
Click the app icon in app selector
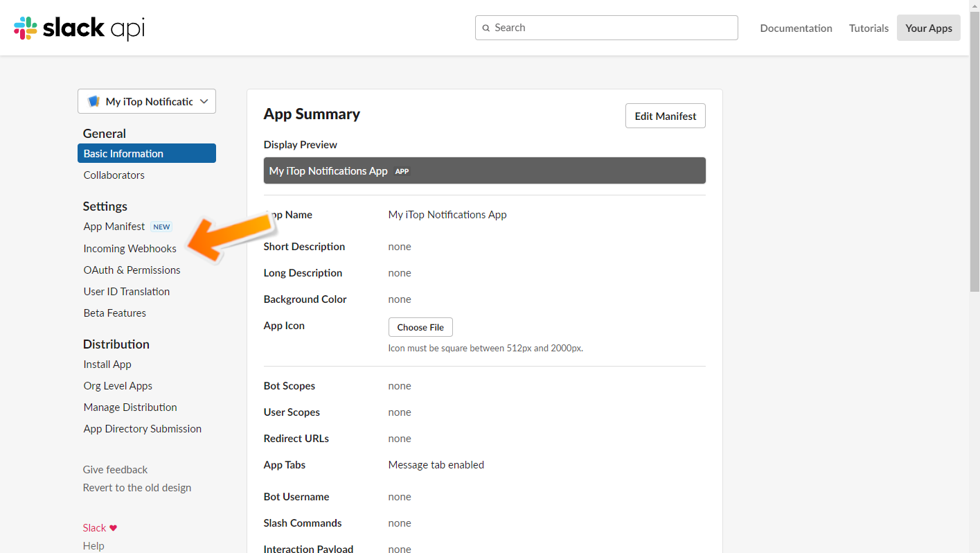(93, 101)
